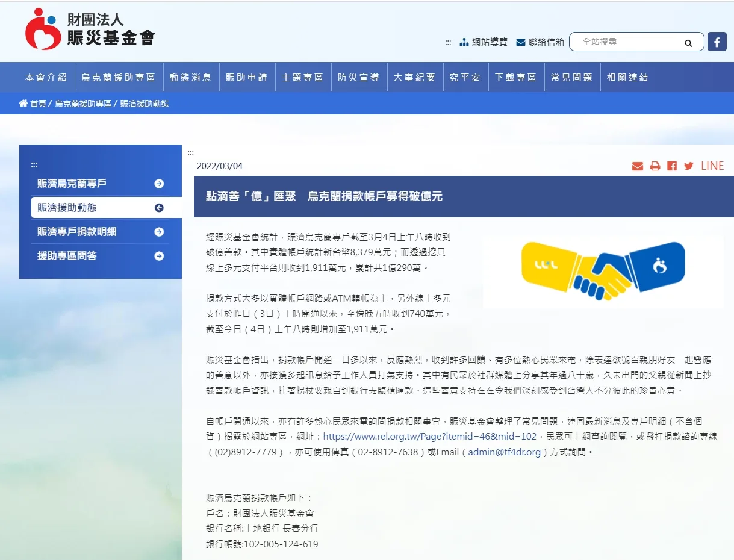Image resolution: width=734 pixels, height=560 pixels.
Task: Open the 烏克蘭援助專區 menu
Action: [118, 77]
